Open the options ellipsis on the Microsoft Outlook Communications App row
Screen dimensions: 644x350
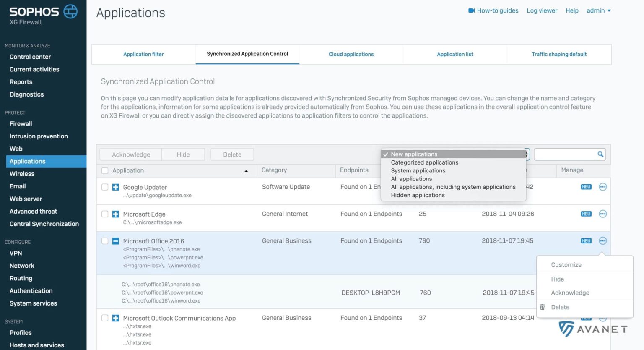coord(603,318)
